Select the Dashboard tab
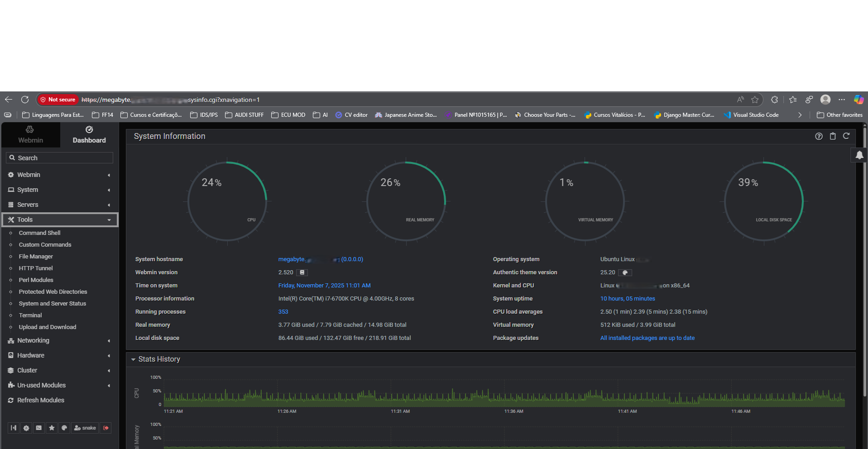The height and width of the screenshot is (449, 868). point(89,134)
